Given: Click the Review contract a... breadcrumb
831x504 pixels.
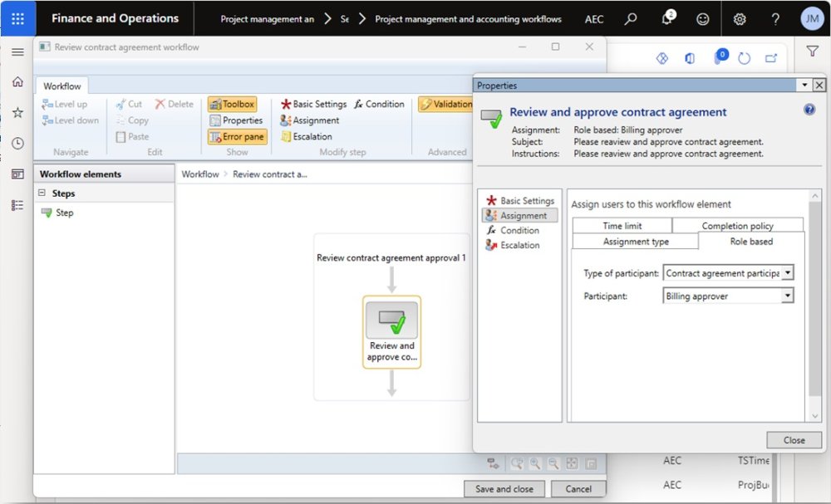Looking at the screenshot, I should click(270, 174).
